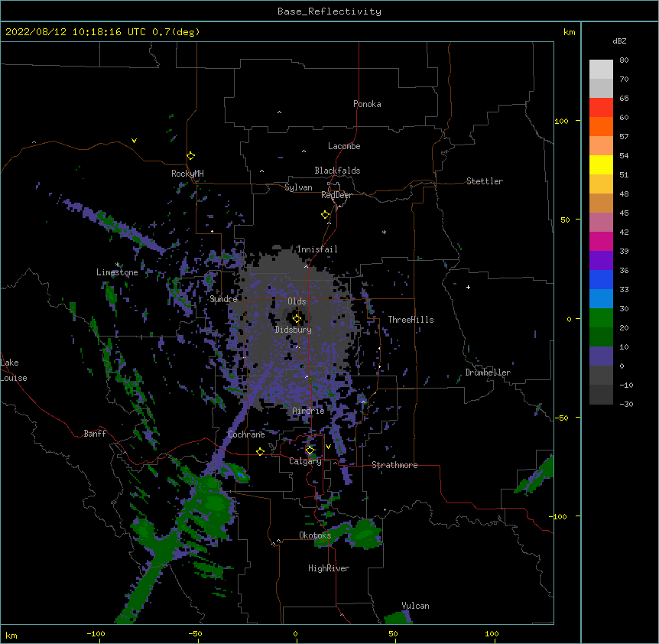Screen dimensions: 659x644
Task: Select the Didsbury town label
Action: click(294, 330)
